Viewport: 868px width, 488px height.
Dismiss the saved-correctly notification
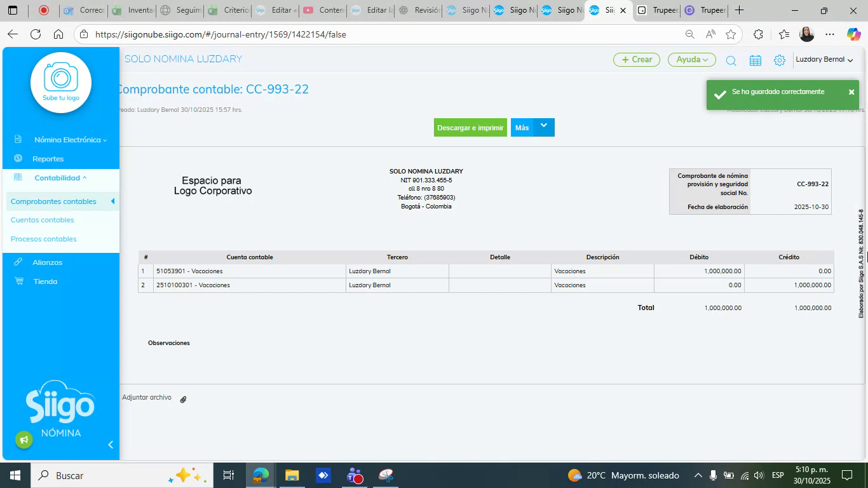[851, 92]
